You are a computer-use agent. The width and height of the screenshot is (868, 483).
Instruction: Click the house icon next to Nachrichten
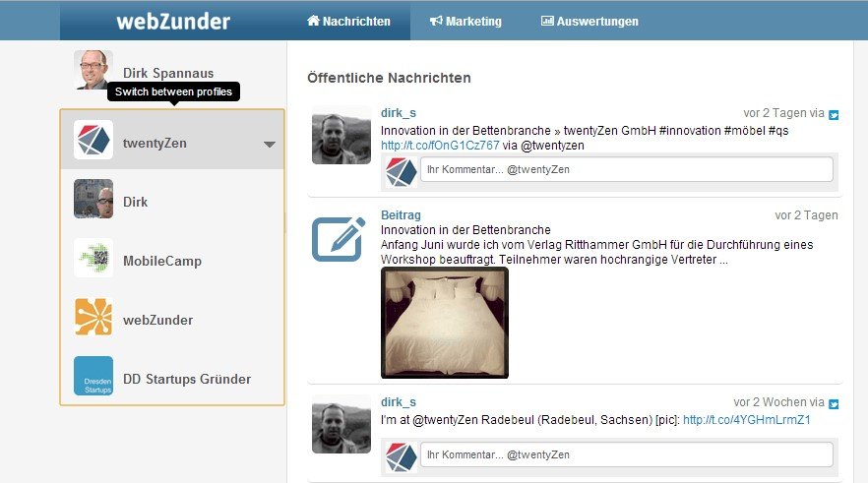coord(313,21)
